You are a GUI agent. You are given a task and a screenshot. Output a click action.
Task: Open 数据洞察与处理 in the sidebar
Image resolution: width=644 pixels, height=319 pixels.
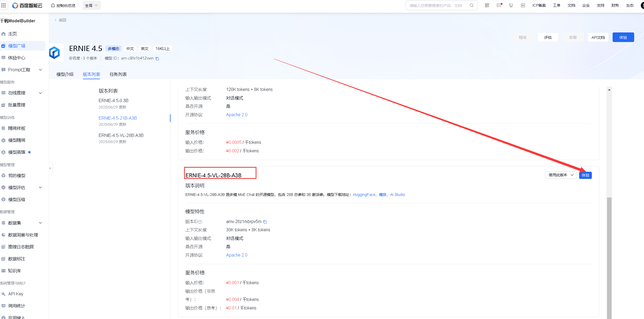pos(23,235)
